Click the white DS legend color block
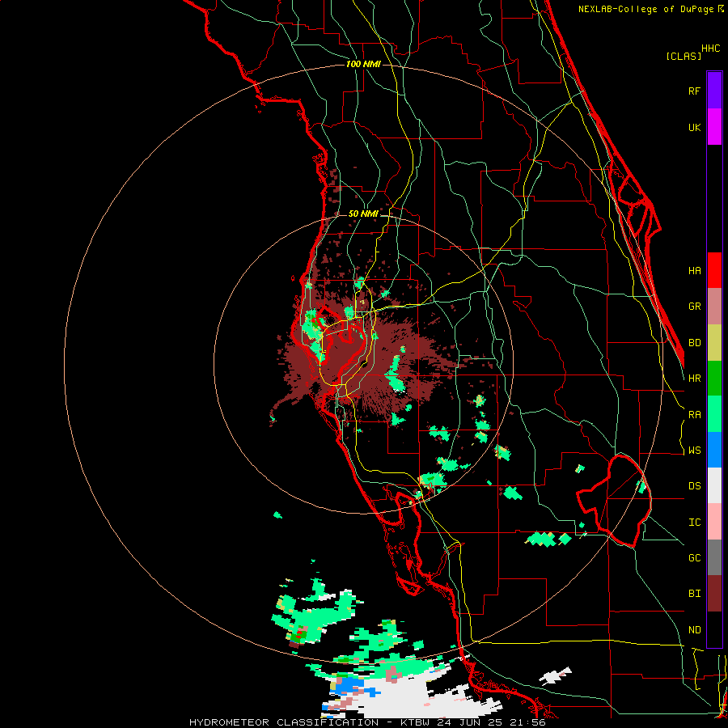Viewport: 728px width, 728px height. (x=714, y=485)
